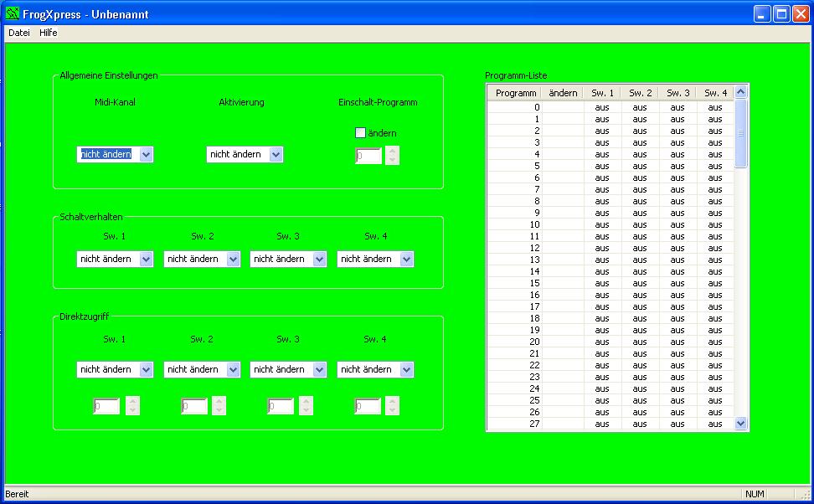Image resolution: width=814 pixels, height=504 pixels.
Task: Click the ändern cell in row 13
Action: coord(563,260)
